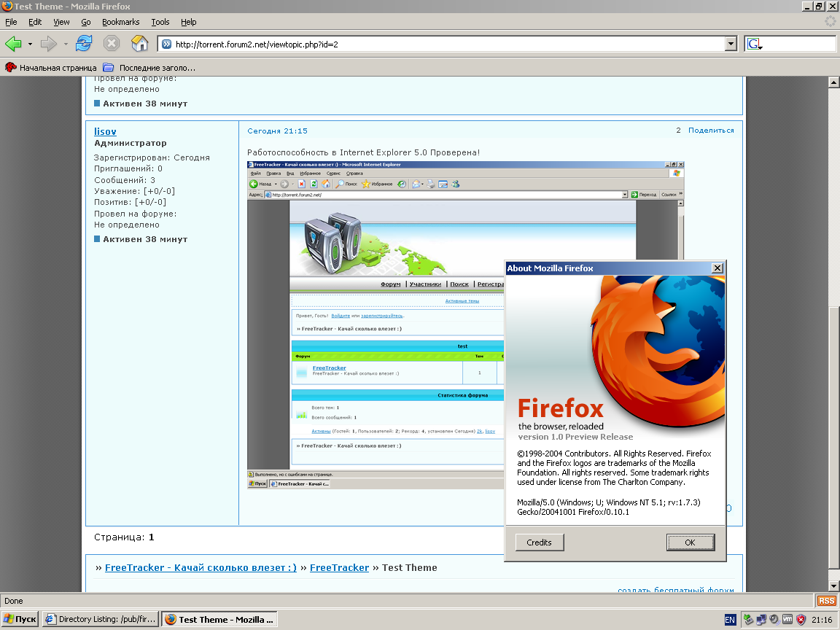Open Forward history dropdown arrow
840x630 pixels.
(66, 44)
